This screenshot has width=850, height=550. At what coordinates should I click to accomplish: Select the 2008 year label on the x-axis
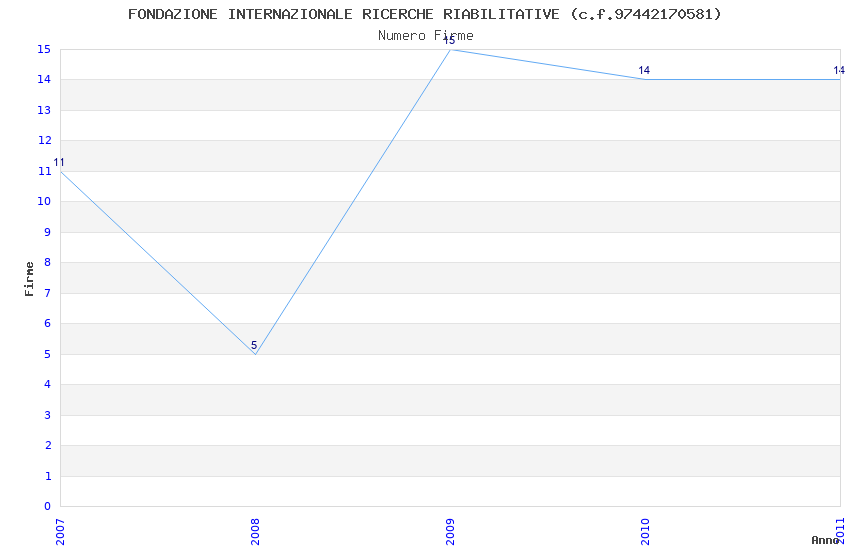pyautogui.click(x=255, y=532)
